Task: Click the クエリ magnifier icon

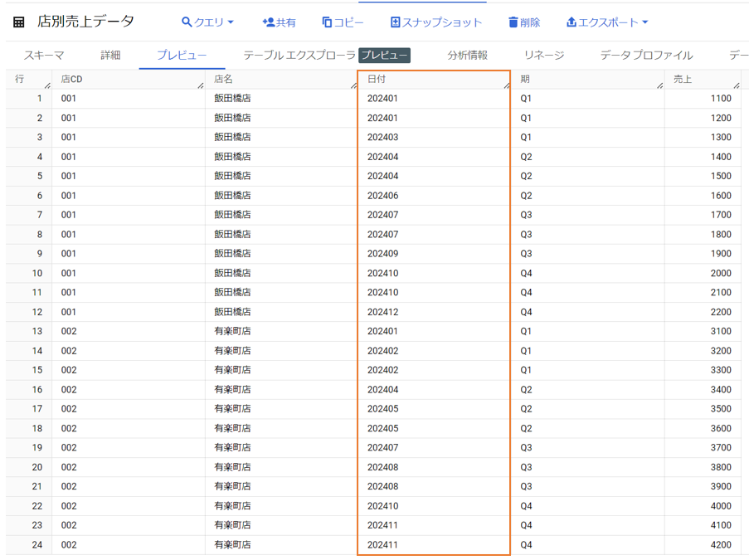Action: pos(187,22)
